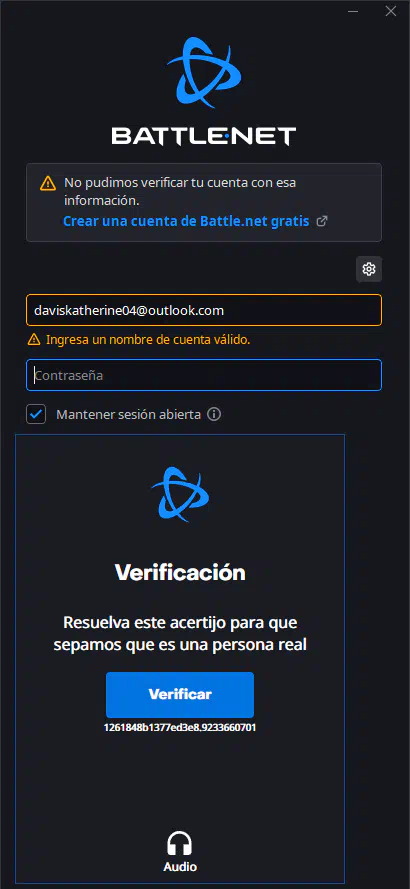Click the Audio label text
This screenshot has width=410, height=889.
point(180,867)
